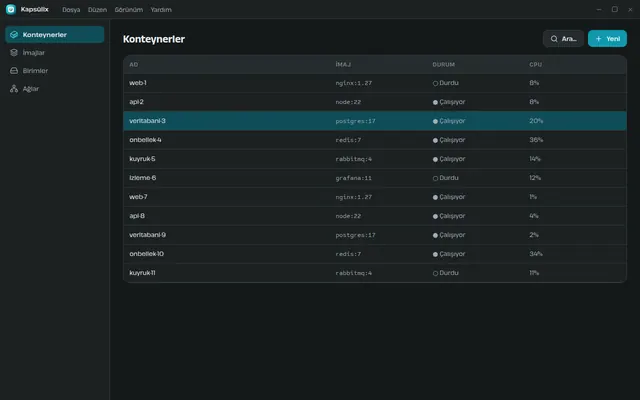Click the running status dot for api-2
This screenshot has height=400, width=640.
pyautogui.click(x=435, y=102)
